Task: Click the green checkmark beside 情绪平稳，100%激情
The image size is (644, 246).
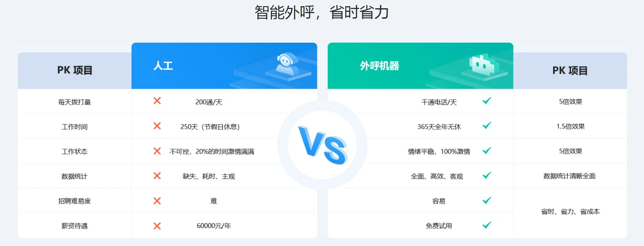Action: click(x=487, y=150)
